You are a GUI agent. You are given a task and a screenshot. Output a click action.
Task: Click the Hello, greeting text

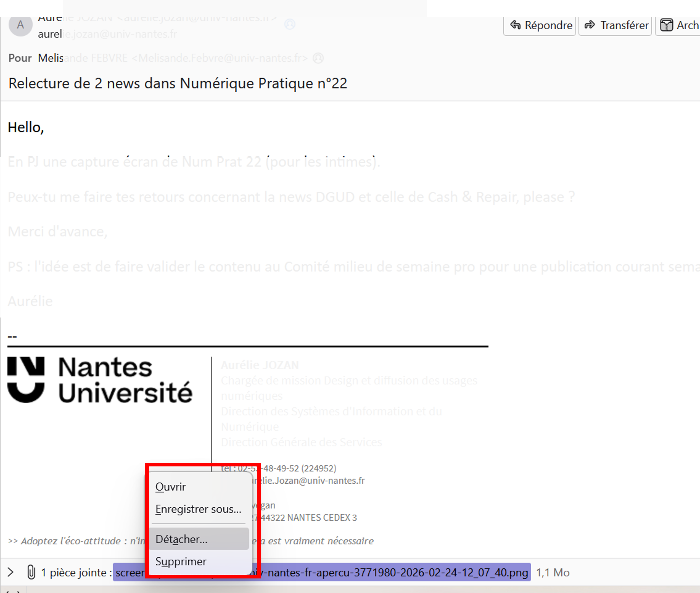26,127
